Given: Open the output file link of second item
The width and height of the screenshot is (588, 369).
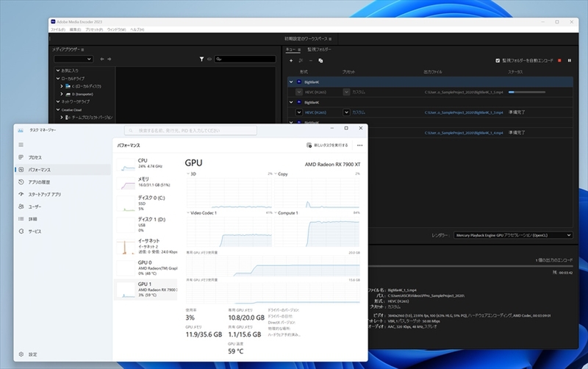Looking at the screenshot, I should 463,112.
